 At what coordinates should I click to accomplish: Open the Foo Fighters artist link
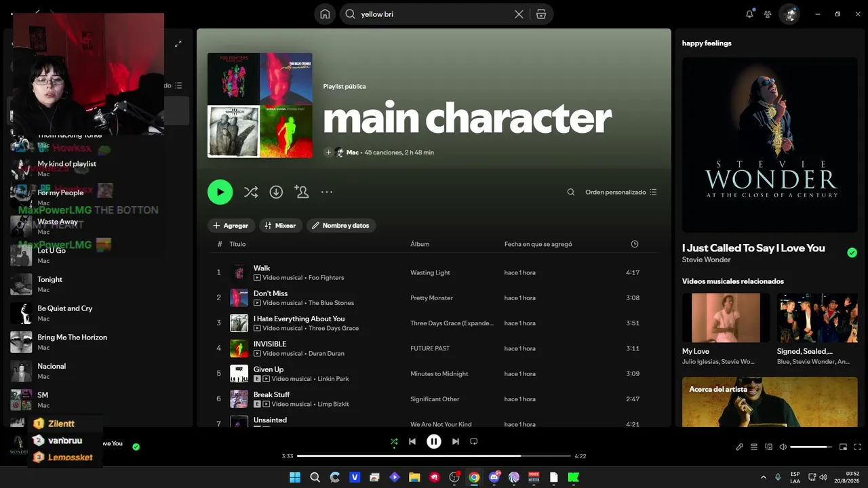point(326,278)
